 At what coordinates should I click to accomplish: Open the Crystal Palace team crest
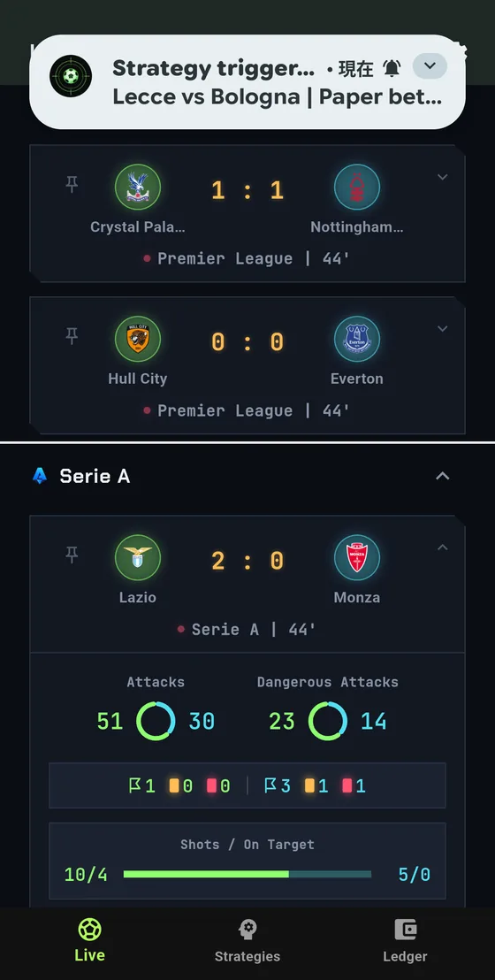(138, 187)
